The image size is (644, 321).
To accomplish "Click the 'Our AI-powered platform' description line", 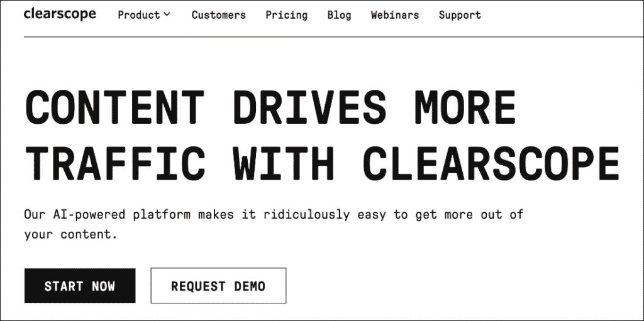I will tap(274, 215).
